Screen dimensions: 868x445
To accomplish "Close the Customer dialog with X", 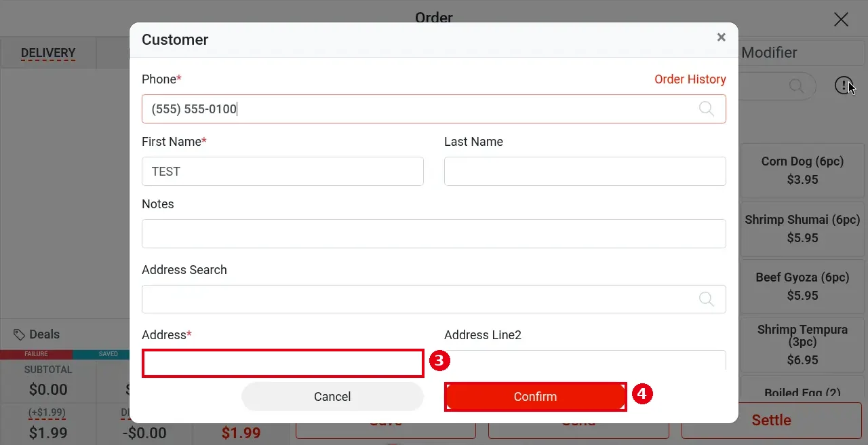I will (722, 37).
